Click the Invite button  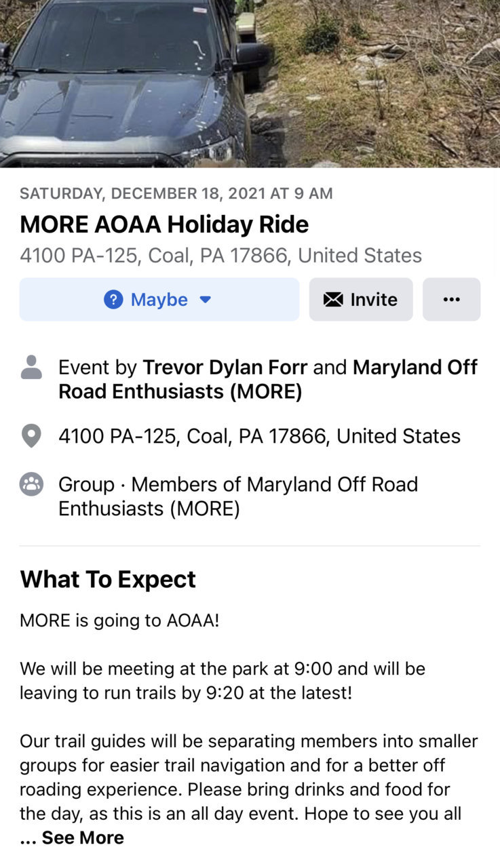(x=361, y=299)
